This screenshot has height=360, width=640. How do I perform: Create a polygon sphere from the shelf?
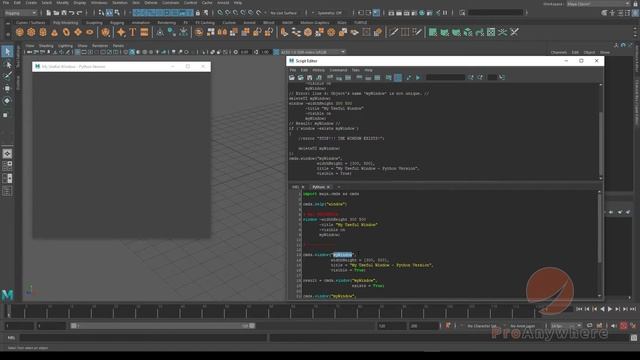tap(20, 32)
